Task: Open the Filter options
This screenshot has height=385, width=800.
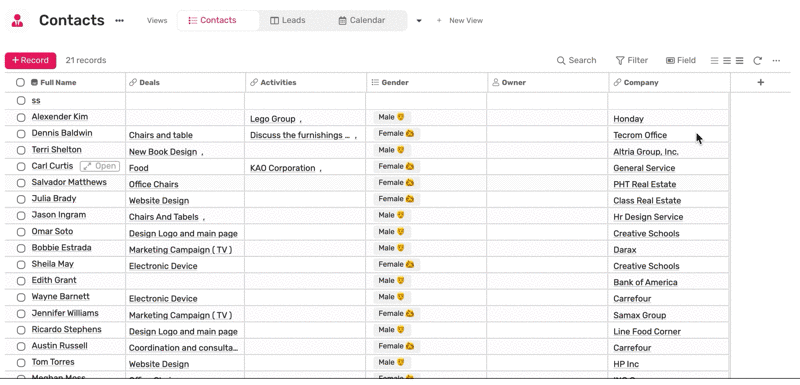Action: pos(632,60)
